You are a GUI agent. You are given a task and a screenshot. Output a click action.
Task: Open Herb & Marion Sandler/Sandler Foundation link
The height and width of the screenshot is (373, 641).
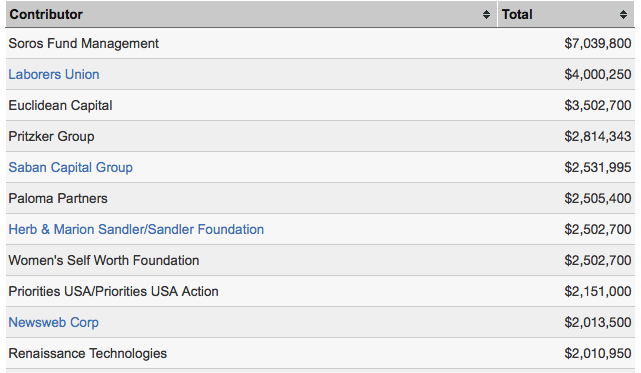click(136, 229)
